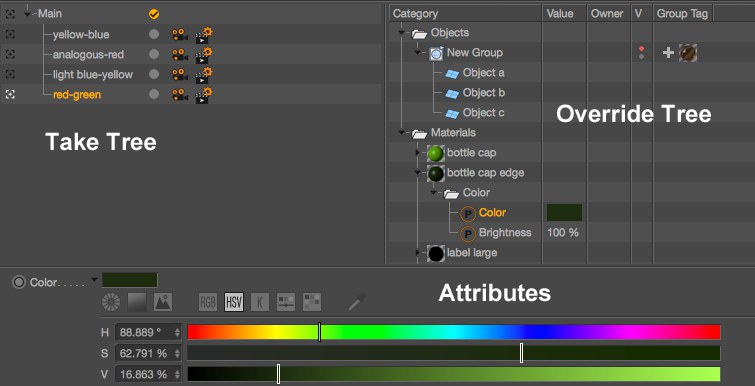Open the color wheel mode
Screen dimensions: 755x386
111,302
